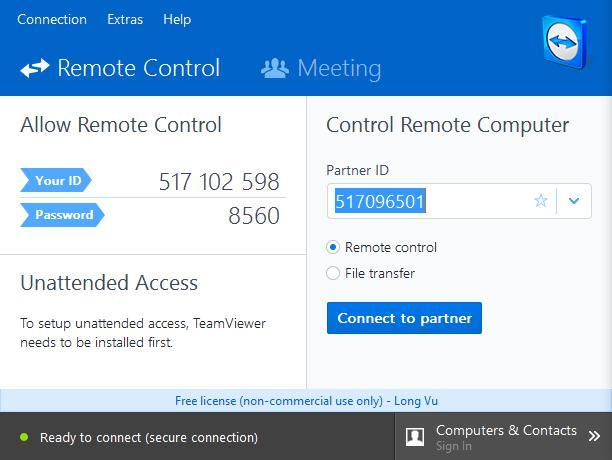The width and height of the screenshot is (612, 460).
Task: Click the TeamViewer logo icon
Action: click(565, 42)
